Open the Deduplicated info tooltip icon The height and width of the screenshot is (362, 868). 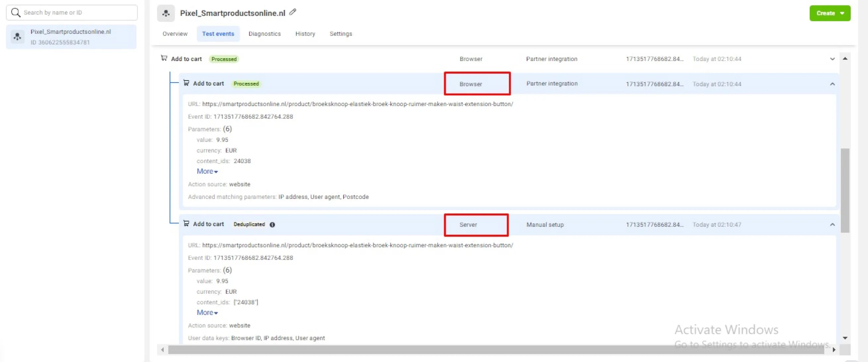coord(272,224)
